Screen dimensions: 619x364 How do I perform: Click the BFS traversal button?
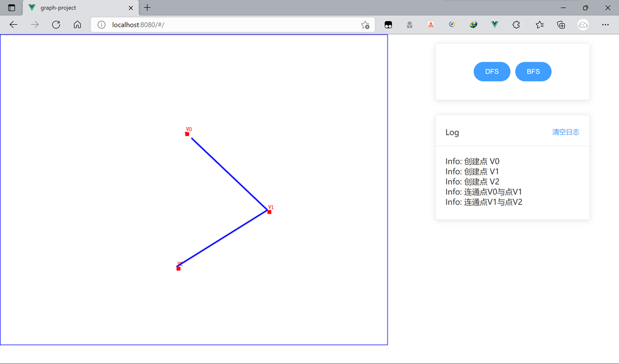coord(533,72)
